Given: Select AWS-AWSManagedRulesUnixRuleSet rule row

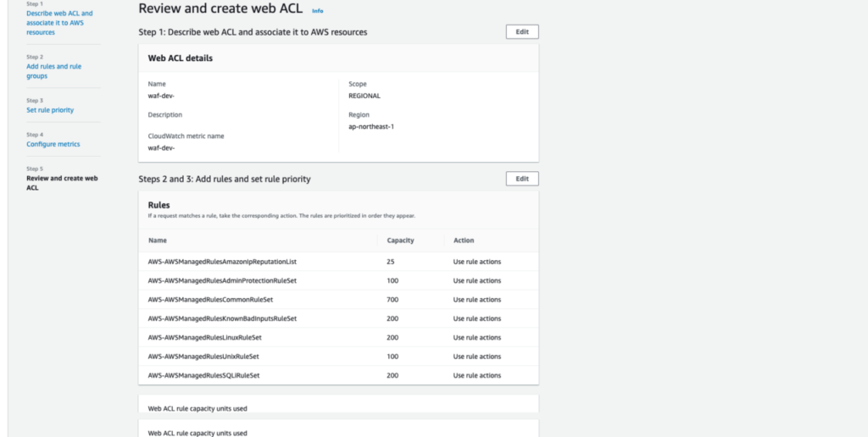Looking at the screenshot, I should 338,357.
